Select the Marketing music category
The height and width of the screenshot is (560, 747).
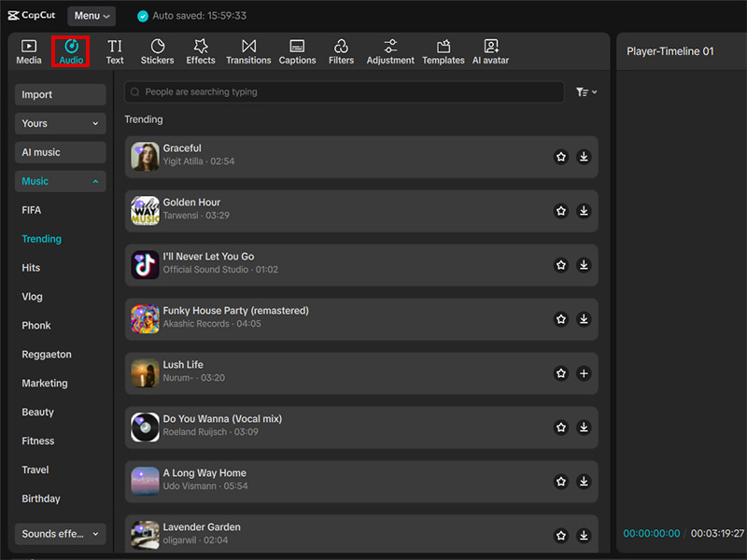click(x=45, y=384)
